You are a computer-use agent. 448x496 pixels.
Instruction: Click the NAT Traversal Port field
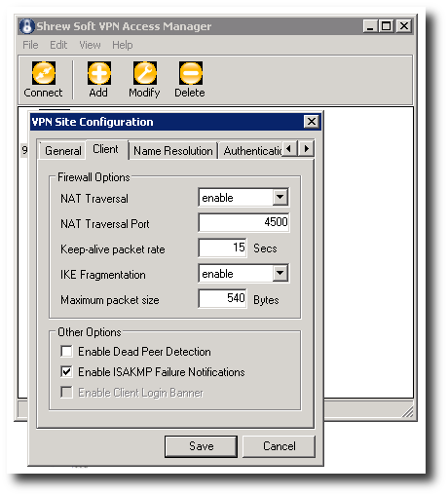[x=243, y=222]
